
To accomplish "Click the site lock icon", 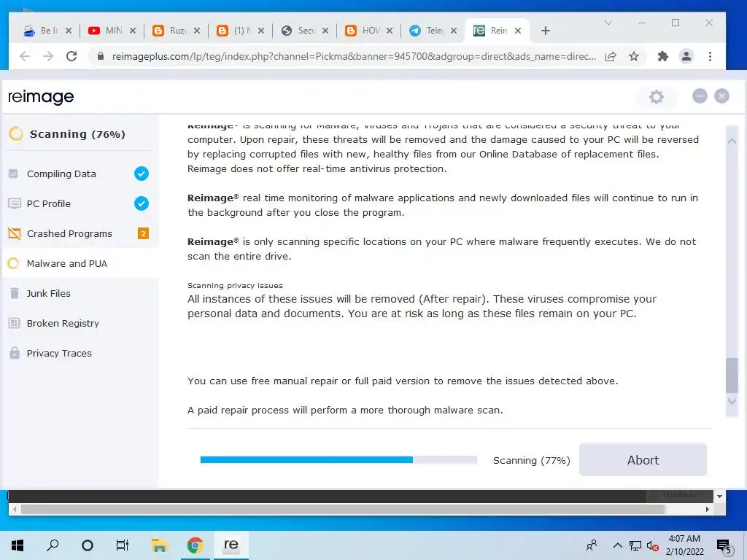I will click(x=100, y=56).
